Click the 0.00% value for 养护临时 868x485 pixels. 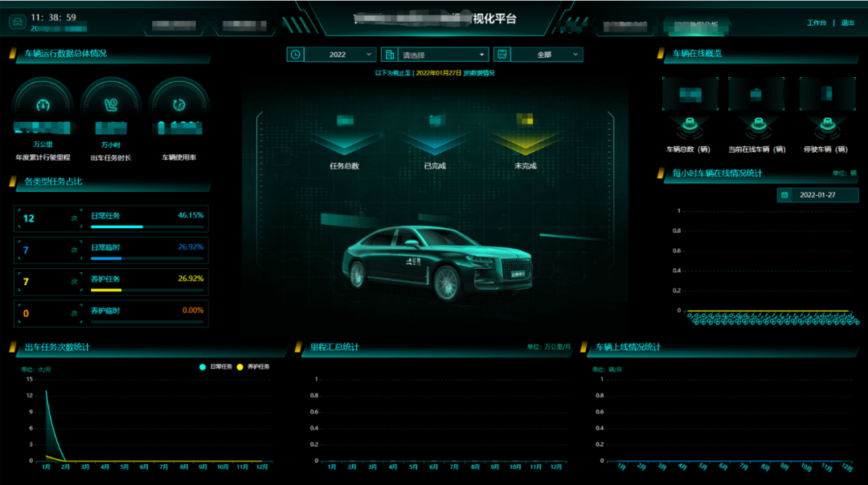193,310
